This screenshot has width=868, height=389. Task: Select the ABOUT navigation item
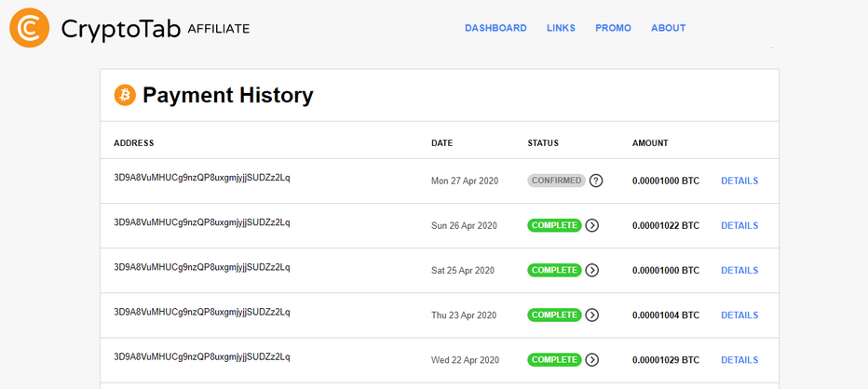tap(668, 28)
